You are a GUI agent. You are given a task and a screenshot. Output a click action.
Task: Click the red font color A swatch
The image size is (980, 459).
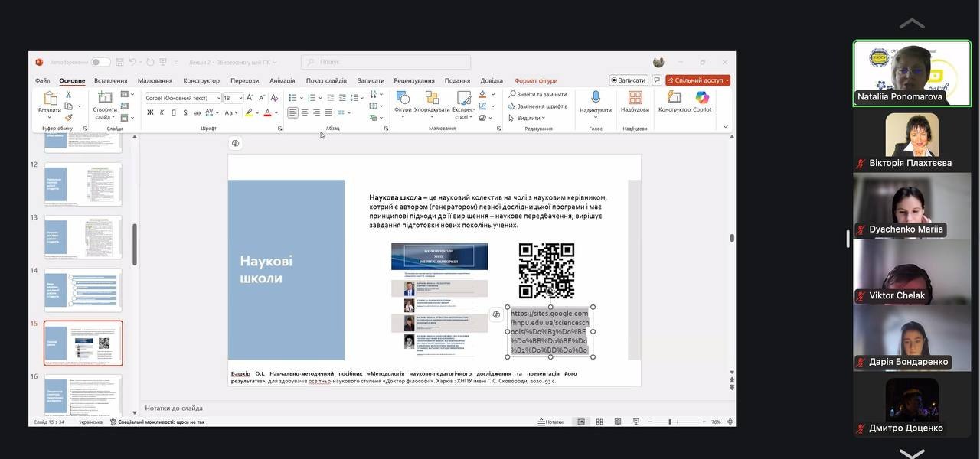267,112
